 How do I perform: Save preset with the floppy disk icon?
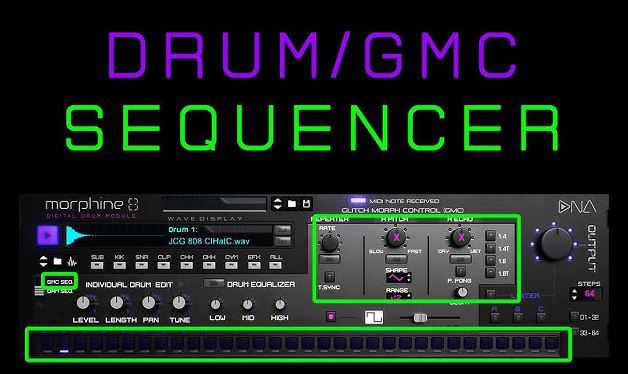(x=306, y=204)
